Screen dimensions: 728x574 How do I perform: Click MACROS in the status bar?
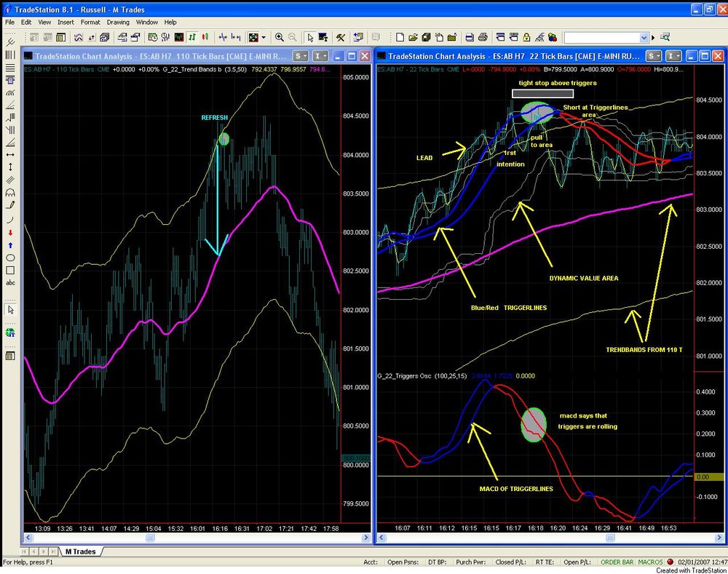pos(650,562)
